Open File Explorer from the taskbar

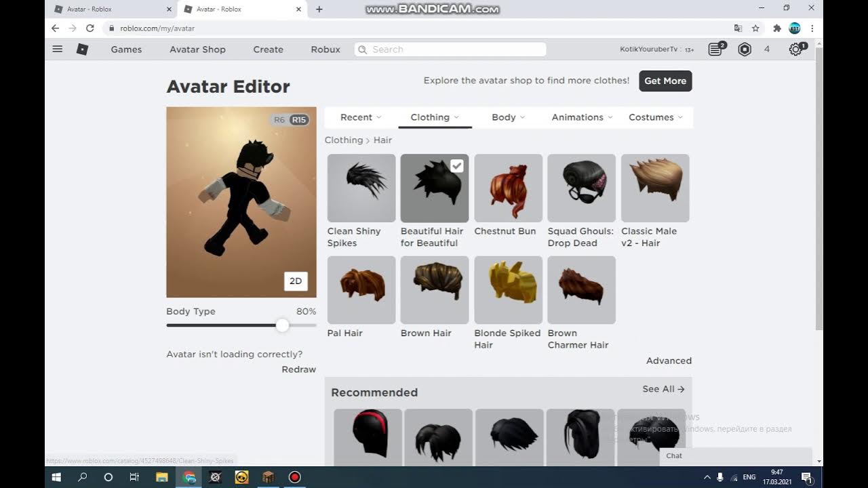click(x=161, y=477)
